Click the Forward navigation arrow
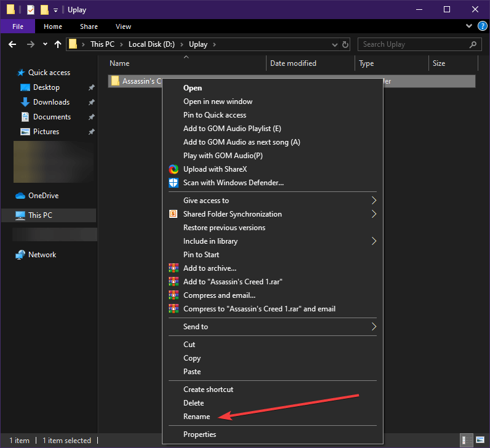Viewport: 490px width, 448px height. pyautogui.click(x=30, y=44)
